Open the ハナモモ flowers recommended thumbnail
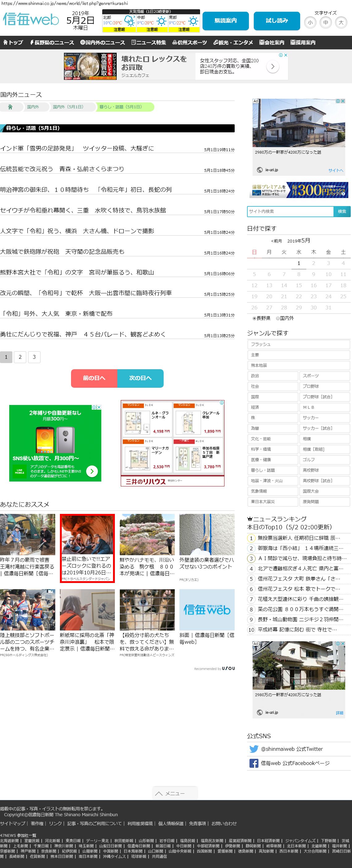The image size is (352, 868). coord(147,535)
